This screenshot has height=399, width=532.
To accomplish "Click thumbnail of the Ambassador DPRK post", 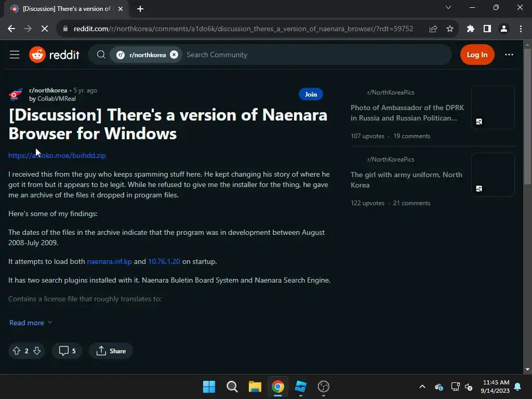I will coord(493,108).
